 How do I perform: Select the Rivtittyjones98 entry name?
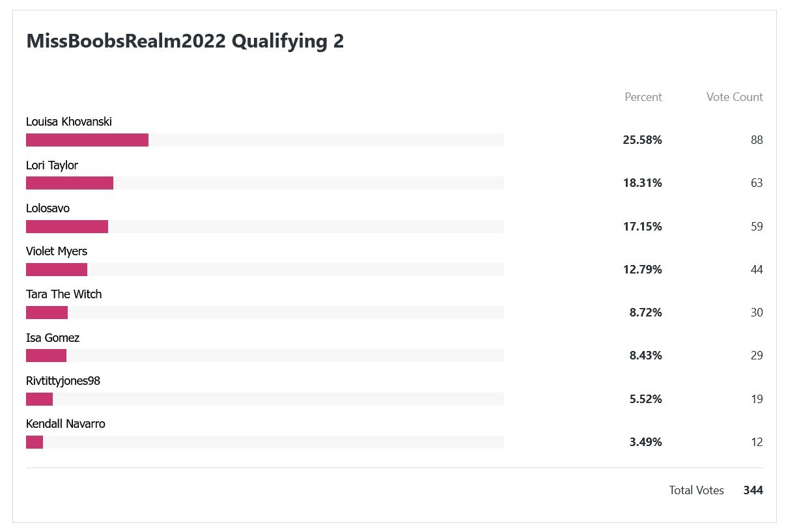[x=63, y=381]
